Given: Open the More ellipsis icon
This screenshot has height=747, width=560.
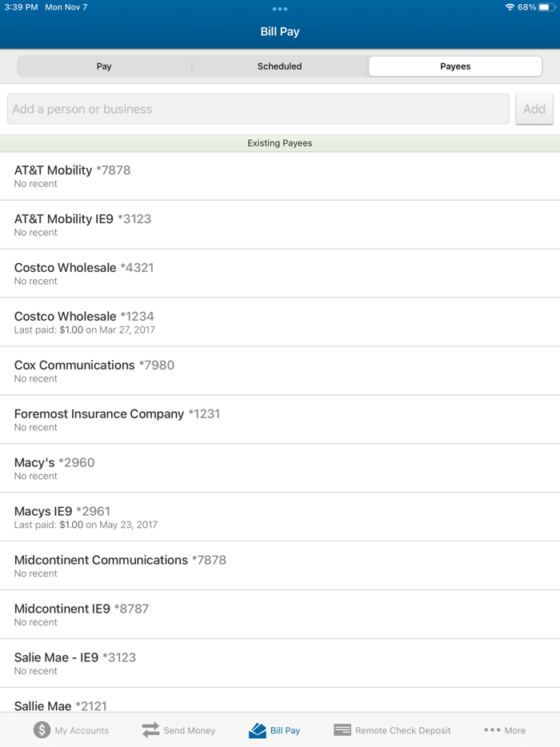Looking at the screenshot, I should point(492,730).
